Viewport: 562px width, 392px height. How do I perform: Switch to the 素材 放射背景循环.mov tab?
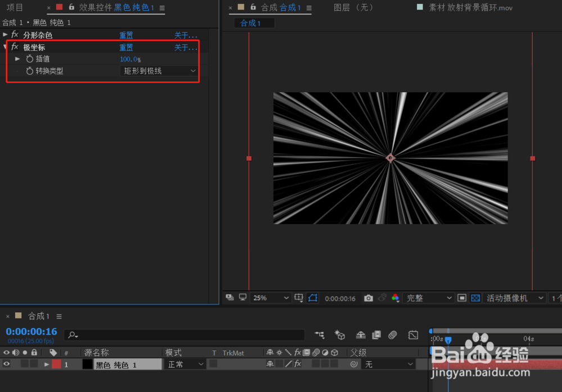point(470,7)
